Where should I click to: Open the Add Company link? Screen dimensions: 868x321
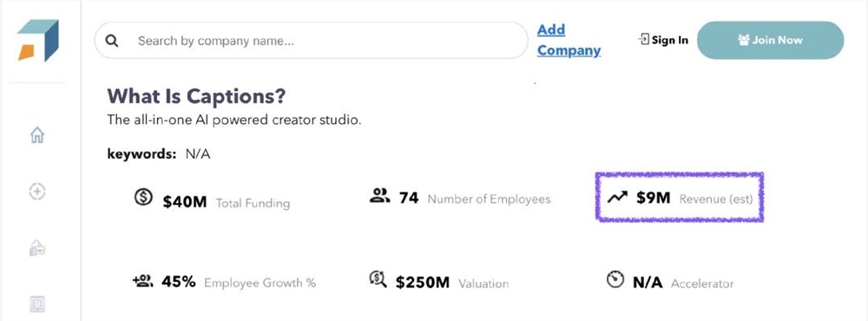569,40
